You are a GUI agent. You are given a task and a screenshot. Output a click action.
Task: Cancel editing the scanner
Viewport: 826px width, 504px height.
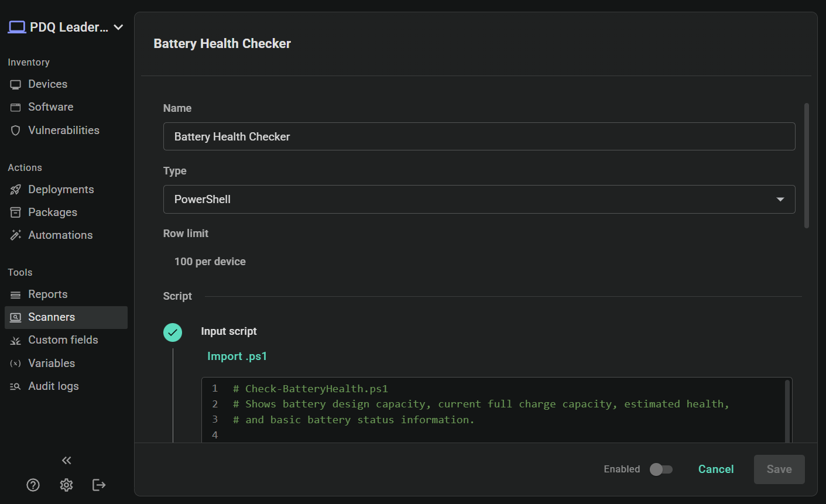[716, 469]
